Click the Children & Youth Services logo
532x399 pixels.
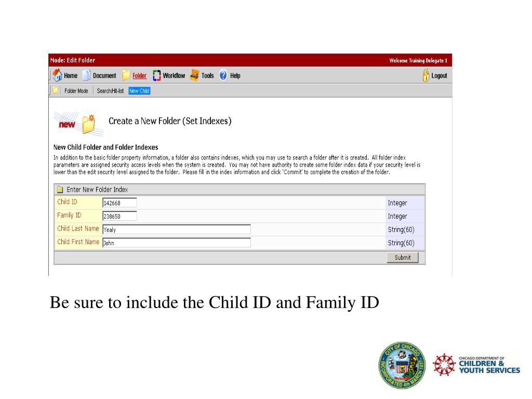tap(476, 365)
